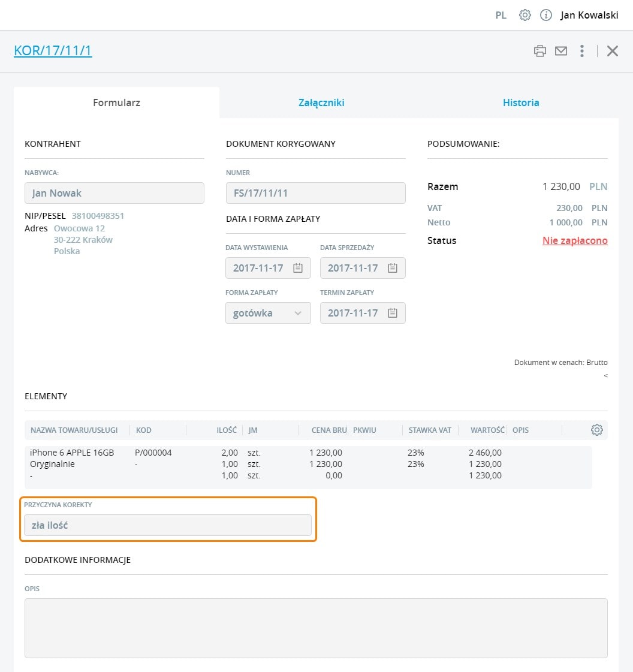Close the document with X button
The width and height of the screenshot is (633, 672).
pyautogui.click(x=612, y=51)
